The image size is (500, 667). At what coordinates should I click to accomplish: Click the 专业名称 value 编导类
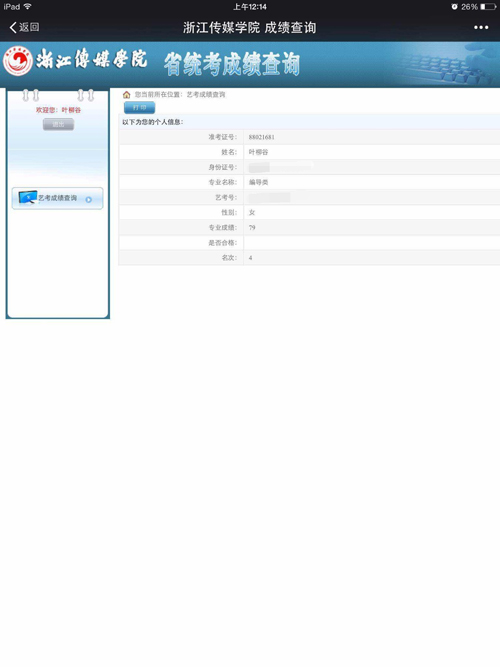click(x=258, y=182)
